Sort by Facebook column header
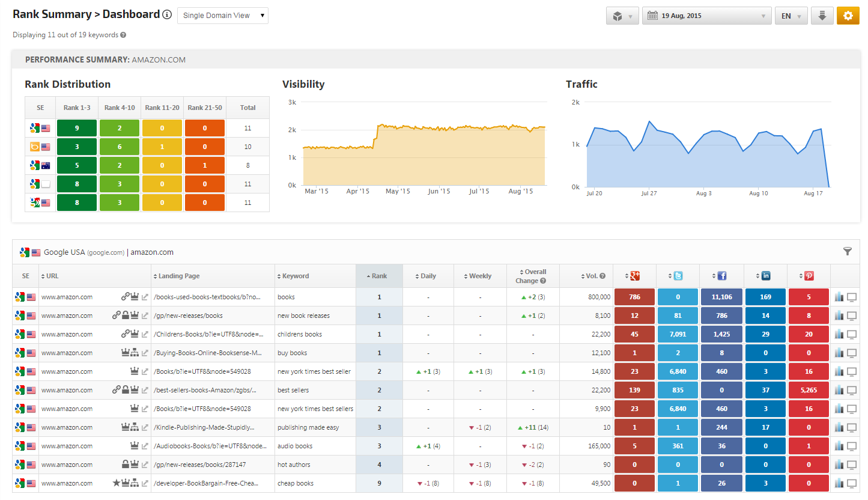 (721, 276)
